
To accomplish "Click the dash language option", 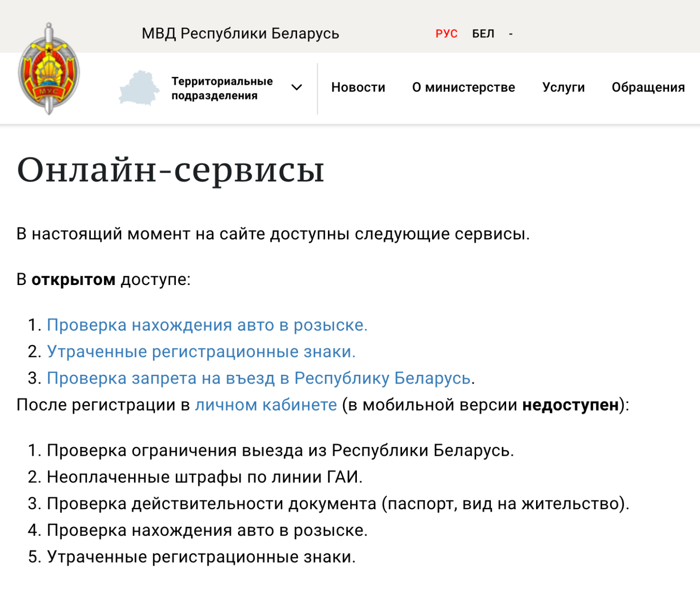I will 511,34.
